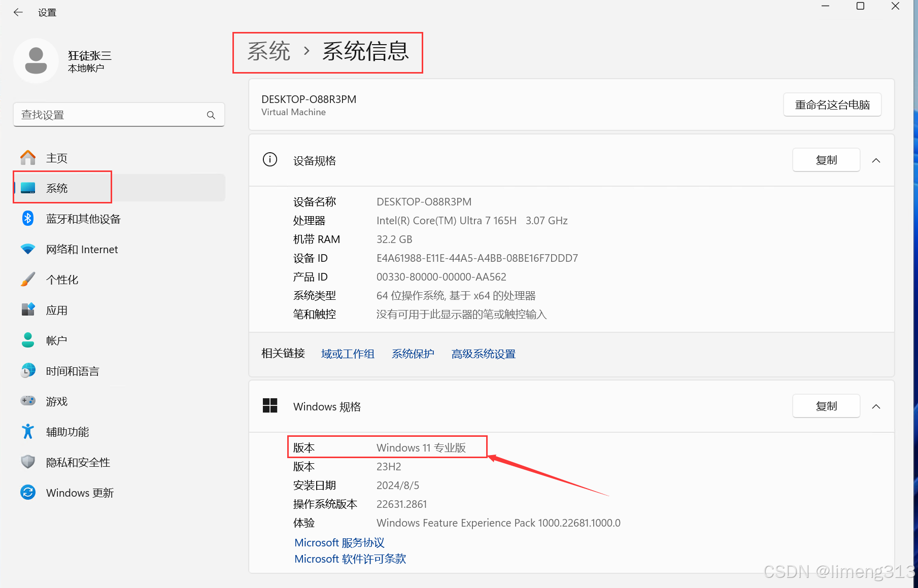This screenshot has height=588, width=918.
Task: Select the edition value Windows 11 专业版
Action: 421,448
